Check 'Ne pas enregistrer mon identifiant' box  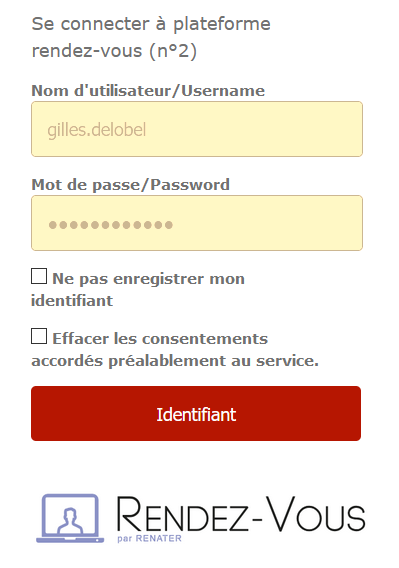coord(39,276)
